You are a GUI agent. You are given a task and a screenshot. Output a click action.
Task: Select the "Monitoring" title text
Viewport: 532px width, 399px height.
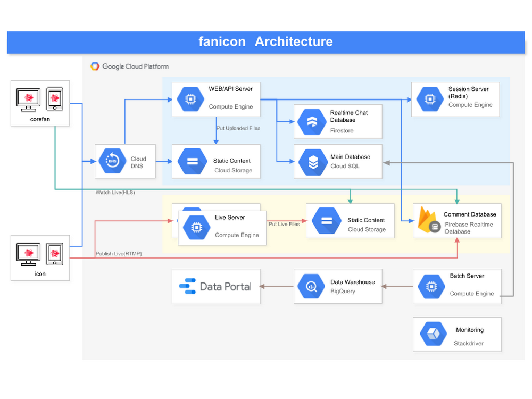tap(470, 330)
